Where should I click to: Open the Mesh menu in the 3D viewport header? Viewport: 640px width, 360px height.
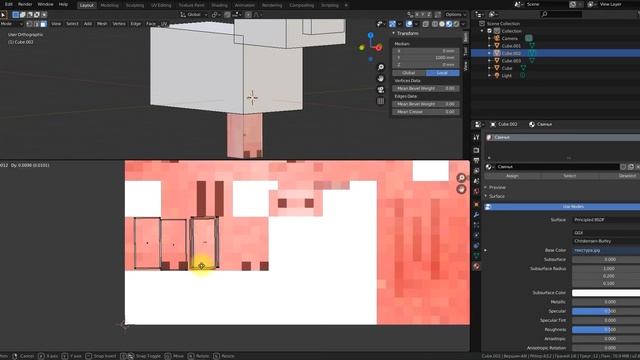pyautogui.click(x=102, y=24)
